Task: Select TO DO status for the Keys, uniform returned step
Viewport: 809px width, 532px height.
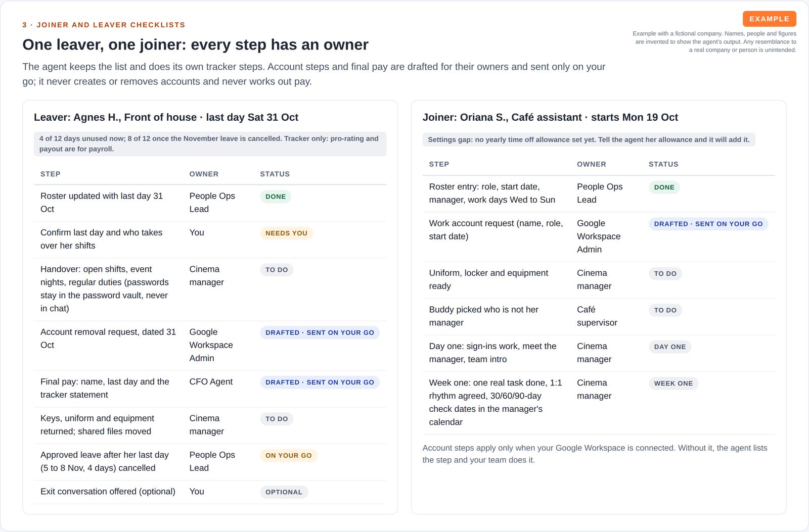Action: tap(277, 419)
